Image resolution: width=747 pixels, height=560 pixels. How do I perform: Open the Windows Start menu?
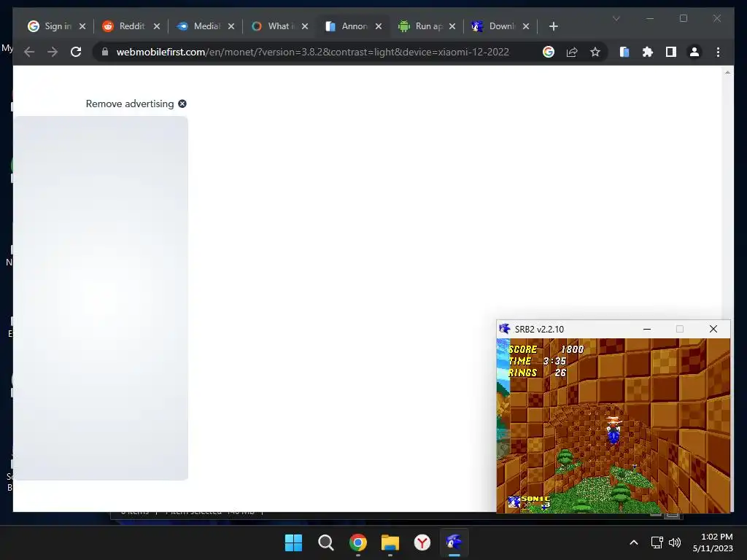(293, 542)
